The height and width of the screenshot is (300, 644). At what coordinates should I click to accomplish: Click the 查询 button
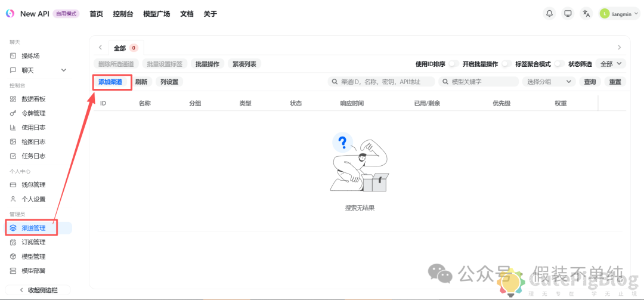[590, 82]
